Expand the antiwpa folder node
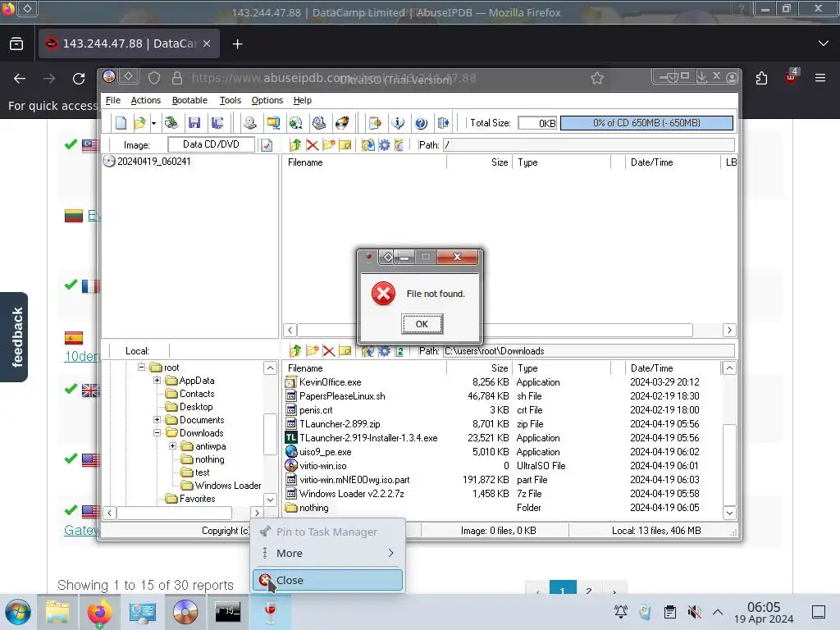 pos(172,445)
